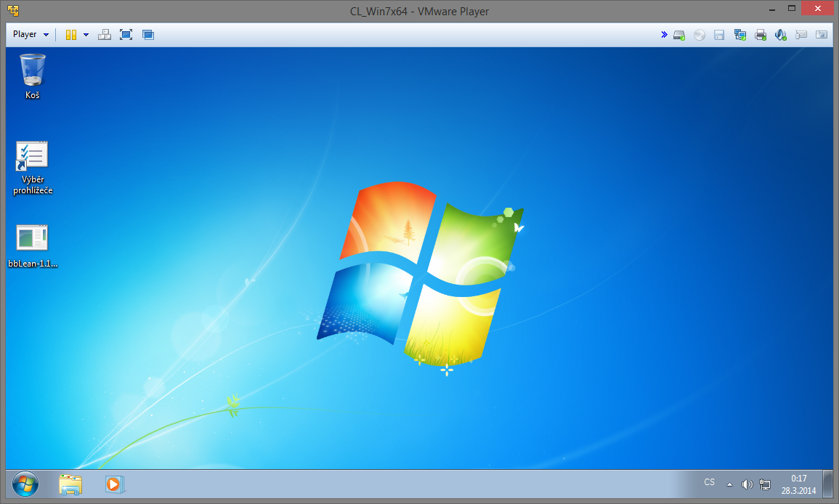The image size is (839, 504).
Task: Select the USB keyboard device icon
Action: pyautogui.click(x=801, y=34)
